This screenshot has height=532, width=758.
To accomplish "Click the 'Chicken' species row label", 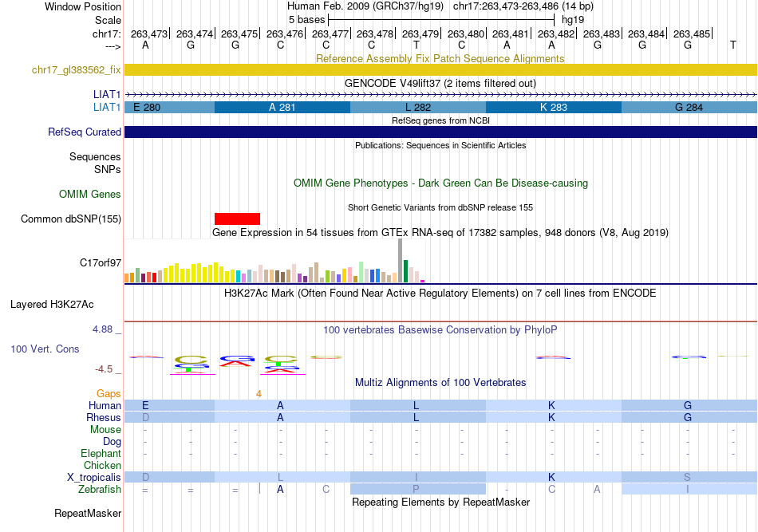I will click(102, 465).
